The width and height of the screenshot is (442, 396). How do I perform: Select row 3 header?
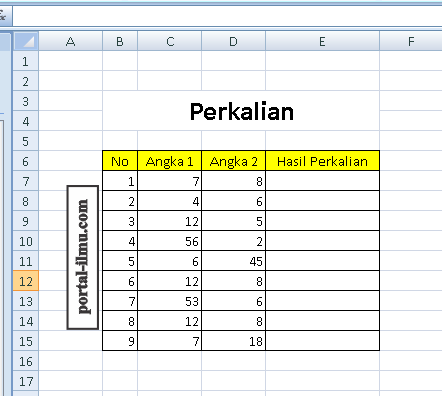click(26, 101)
